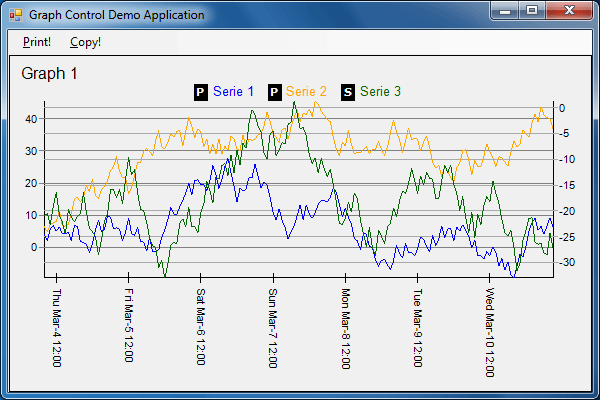Click the Sun Mar-7 12:00 axis label
The width and height of the screenshot is (600, 400).
click(272, 328)
